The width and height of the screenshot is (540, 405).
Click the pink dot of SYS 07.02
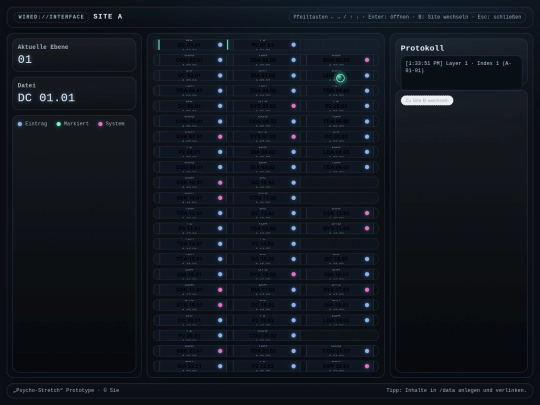click(x=293, y=137)
